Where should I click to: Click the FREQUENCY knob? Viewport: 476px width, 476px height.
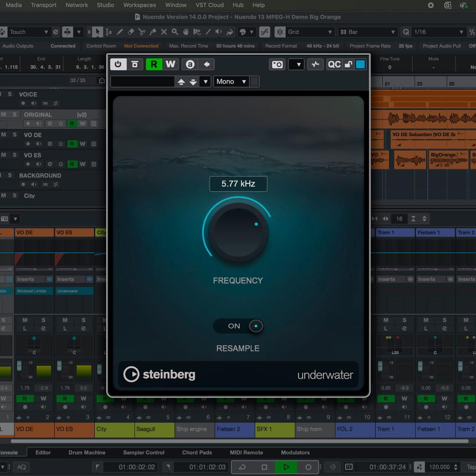point(238,233)
